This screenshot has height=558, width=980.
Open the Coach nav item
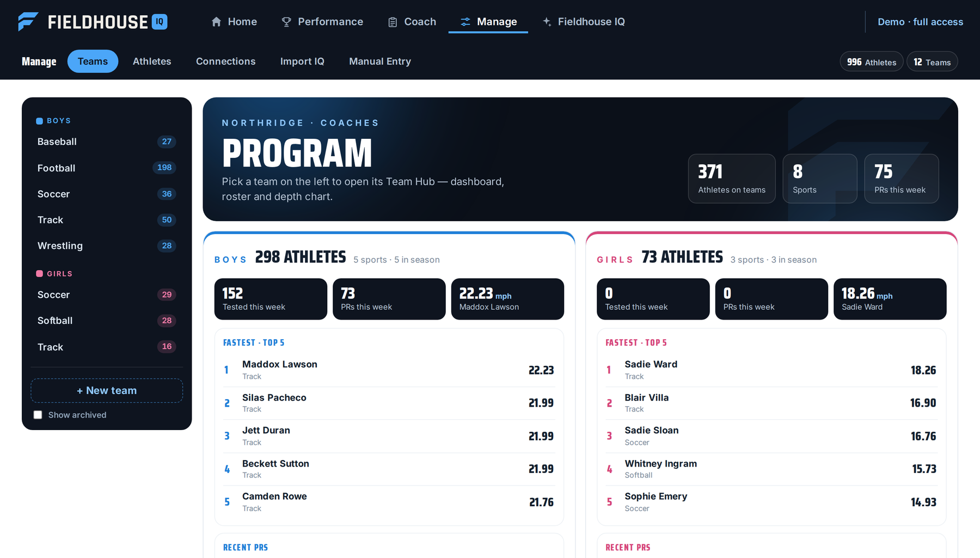[x=412, y=22]
